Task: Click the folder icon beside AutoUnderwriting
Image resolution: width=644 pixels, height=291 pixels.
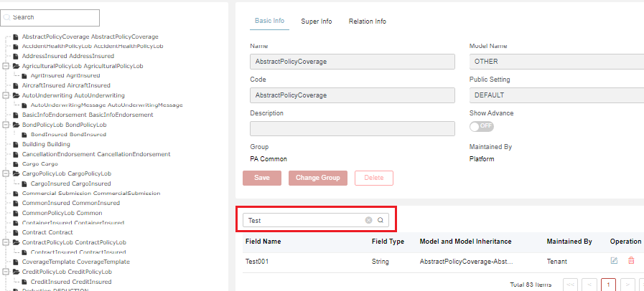Action: click(16, 95)
